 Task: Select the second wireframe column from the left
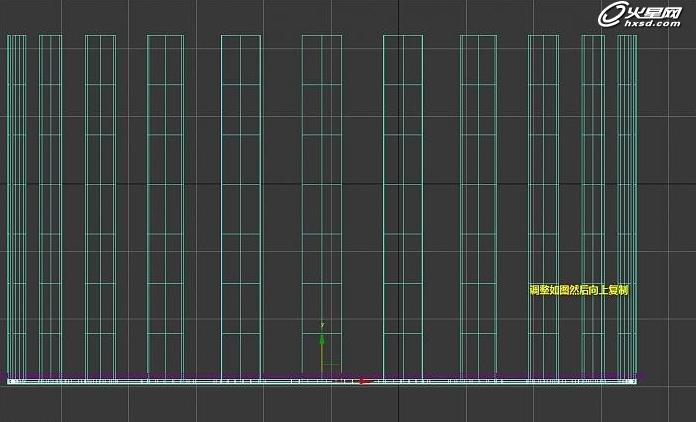[50, 200]
